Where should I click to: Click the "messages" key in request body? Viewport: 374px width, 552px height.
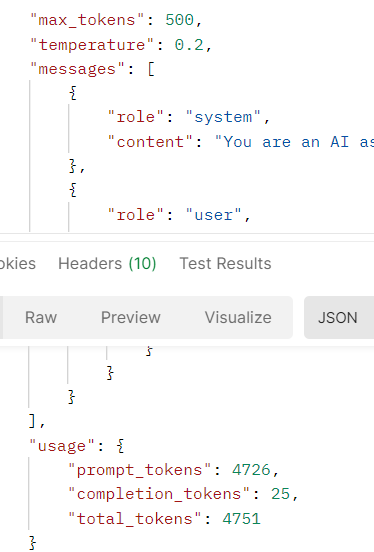(77, 69)
